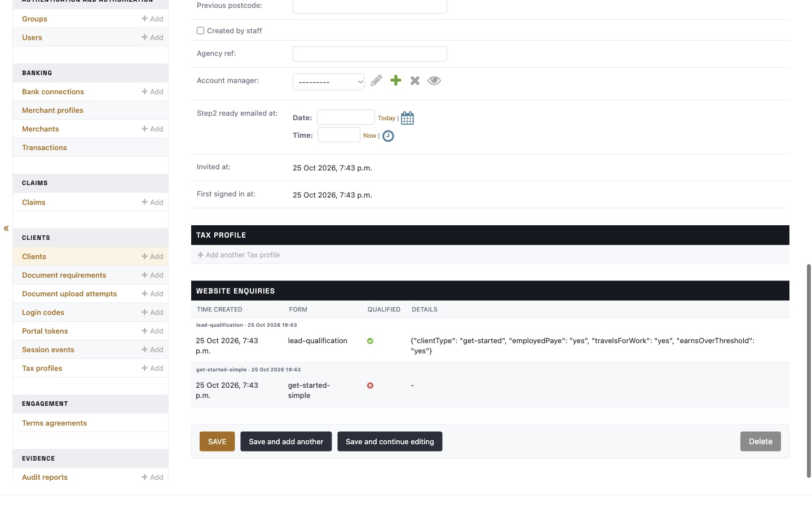
Task: Go to Tax profiles in the sidebar
Action: point(42,368)
